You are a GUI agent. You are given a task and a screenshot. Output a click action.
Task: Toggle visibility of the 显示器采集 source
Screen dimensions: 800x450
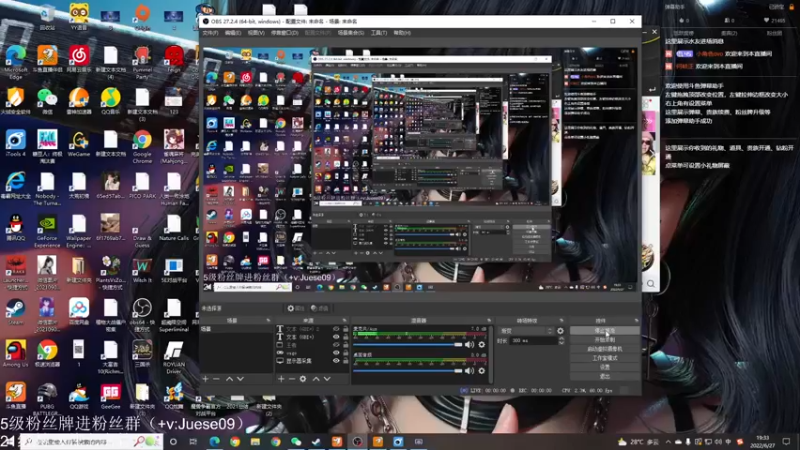[x=336, y=361]
